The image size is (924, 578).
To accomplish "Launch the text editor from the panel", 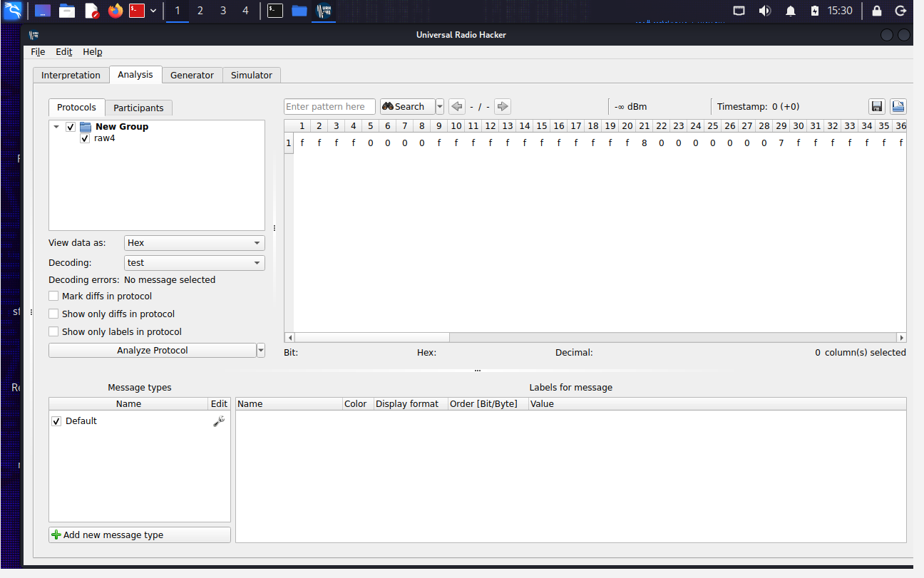I will tap(91, 11).
